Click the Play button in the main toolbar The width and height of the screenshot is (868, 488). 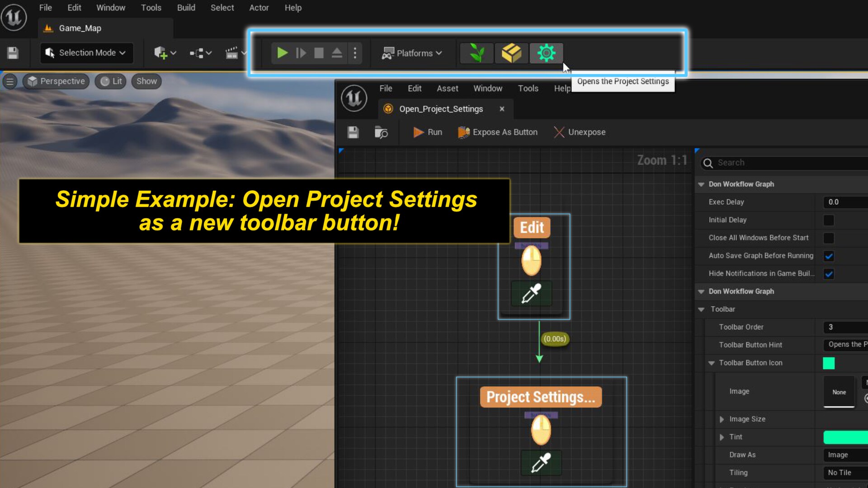pos(282,53)
